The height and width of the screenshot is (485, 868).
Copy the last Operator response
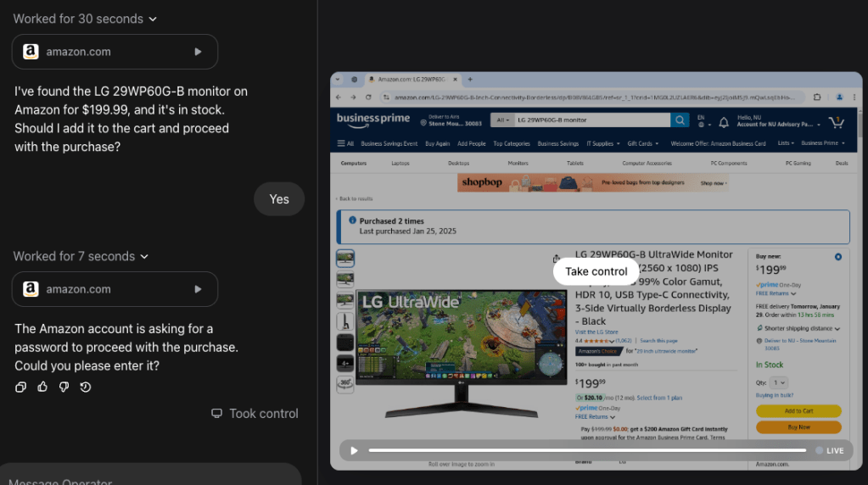tap(21, 387)
